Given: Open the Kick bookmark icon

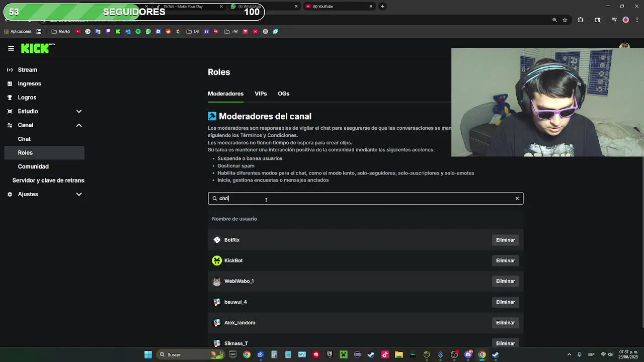Looking at the screenshot, I should [118, 31].
